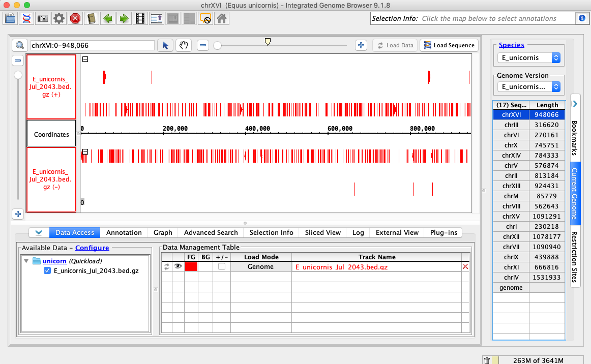The width and height of the screenshot is (591, 364).
Task: Click the first grayed-out toolbar icon
Action: click(173, 18)
